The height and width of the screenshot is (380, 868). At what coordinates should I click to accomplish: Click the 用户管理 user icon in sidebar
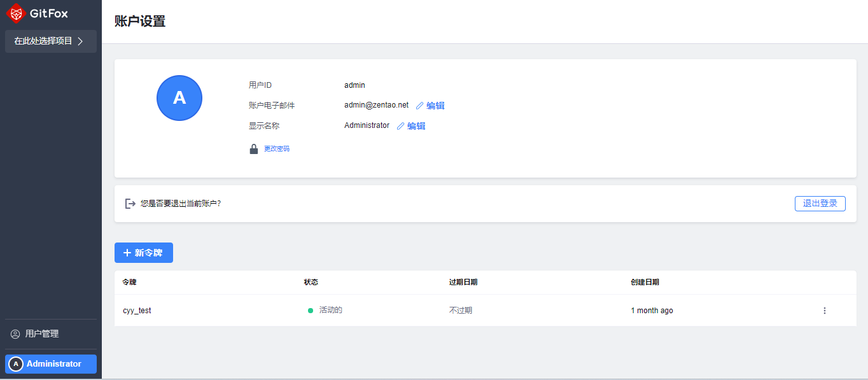pos(15,334)
